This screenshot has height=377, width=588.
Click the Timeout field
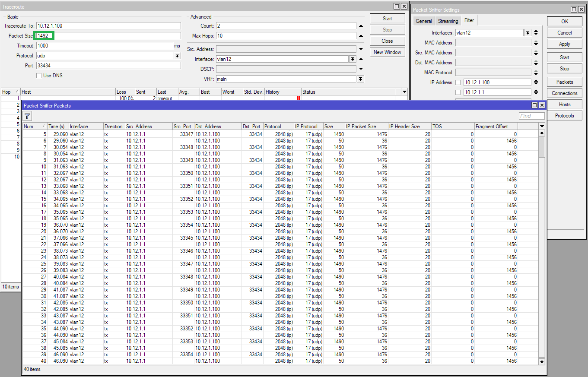tap(105, 46)
